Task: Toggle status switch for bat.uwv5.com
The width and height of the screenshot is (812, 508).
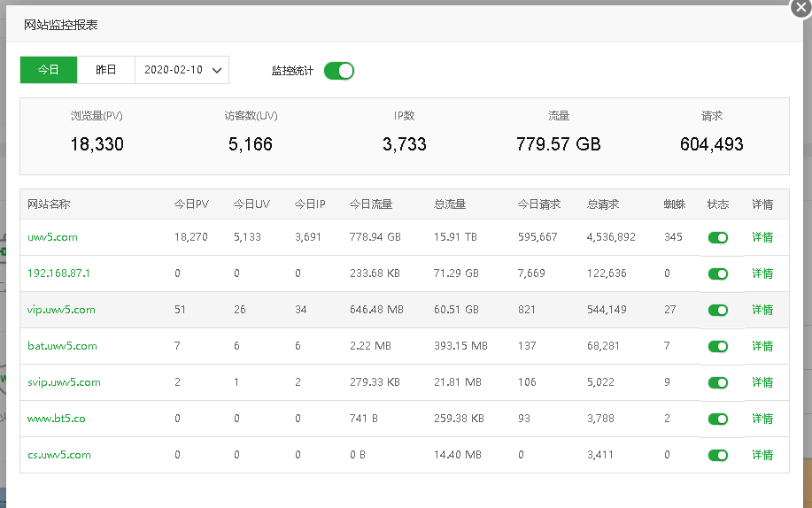Action: pos(717,347)
